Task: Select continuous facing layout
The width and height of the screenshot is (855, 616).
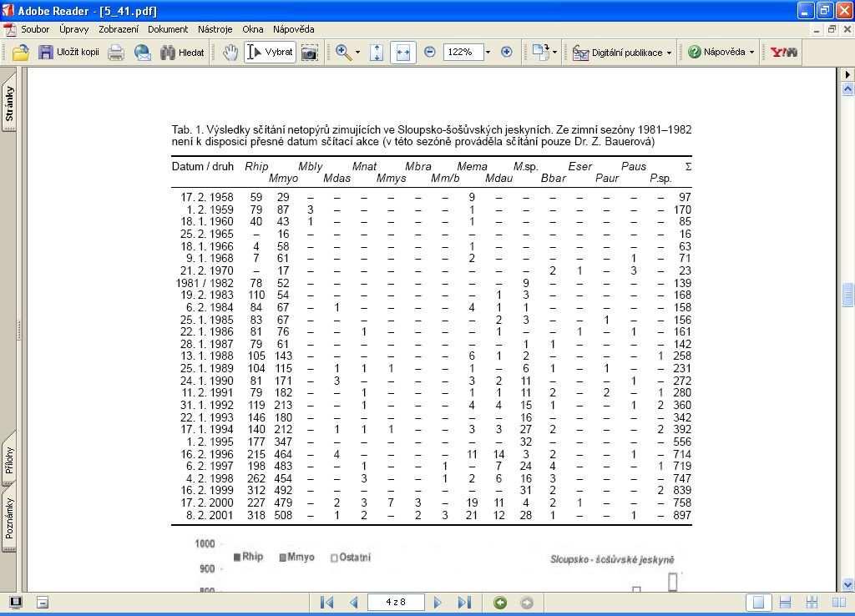Action: coord(812,603)
